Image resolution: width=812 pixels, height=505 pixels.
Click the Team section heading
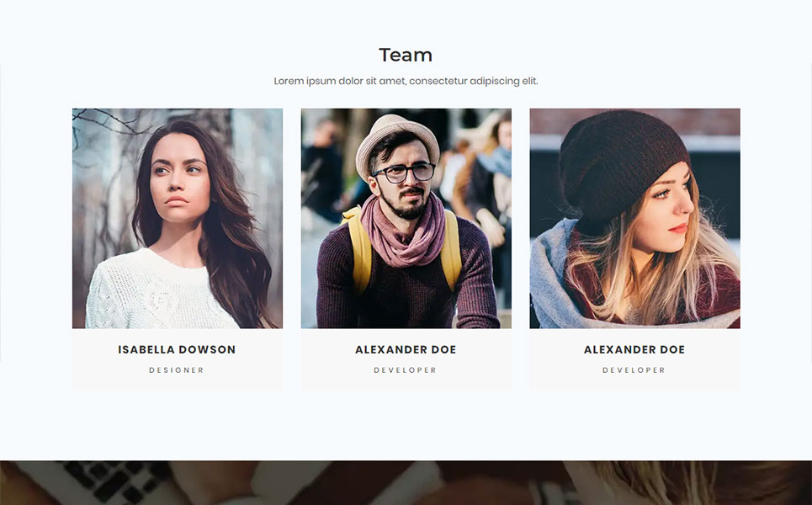(406, 55)
